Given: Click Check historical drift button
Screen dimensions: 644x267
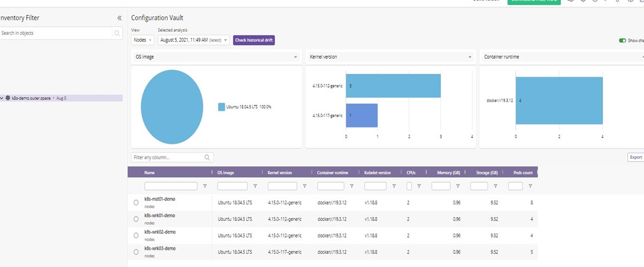Looking at the screenshot, I should [254, 41].
